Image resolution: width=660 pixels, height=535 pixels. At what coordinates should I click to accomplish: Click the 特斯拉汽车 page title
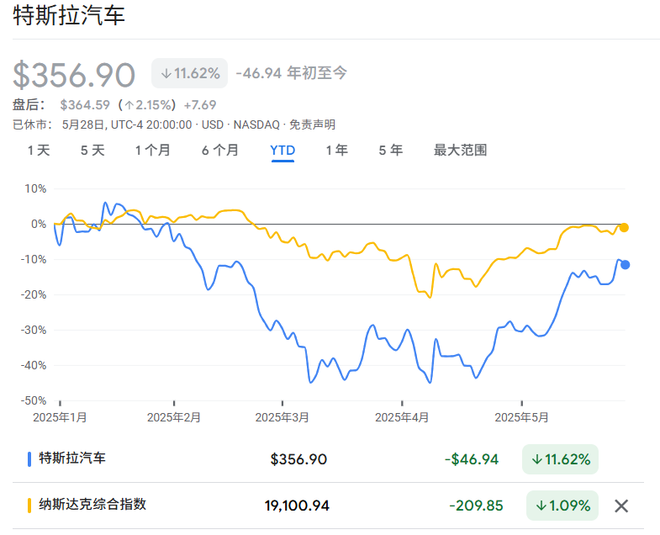[x=69, y=15]
